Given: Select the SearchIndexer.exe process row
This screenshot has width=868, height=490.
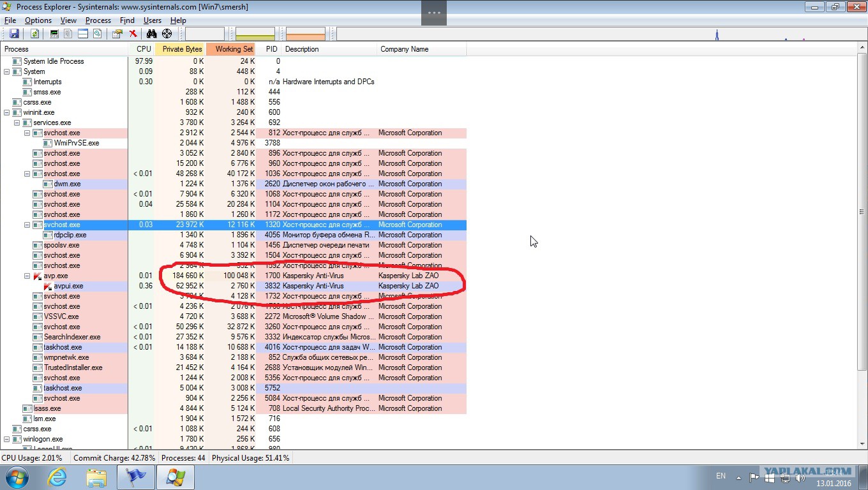Looking at the screenshot, I should click(x=234, y=337).
